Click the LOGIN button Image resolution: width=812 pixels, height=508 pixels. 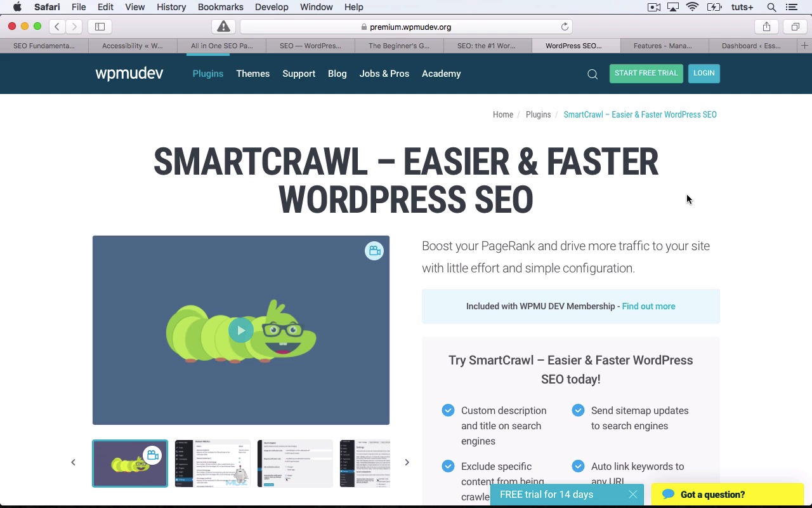(704, 74)
